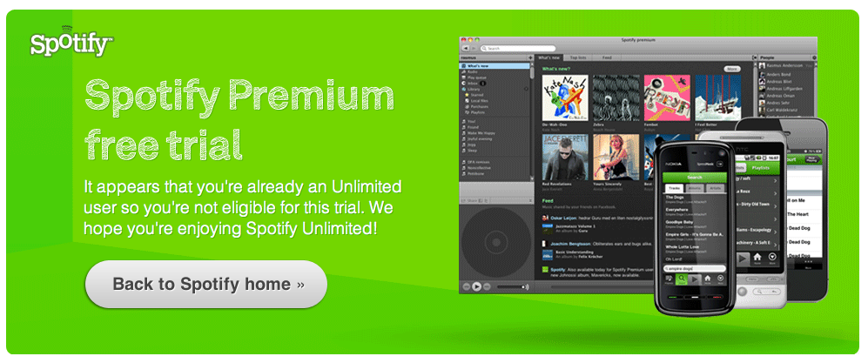Click the More button above albums

coord(732,69)
